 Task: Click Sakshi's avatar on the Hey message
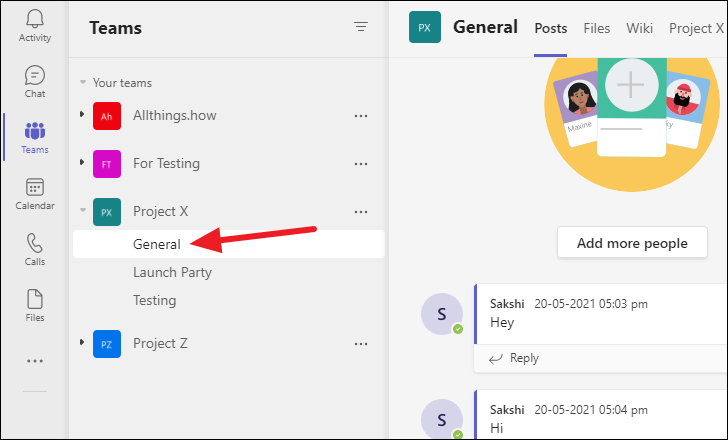pos(442,314)
